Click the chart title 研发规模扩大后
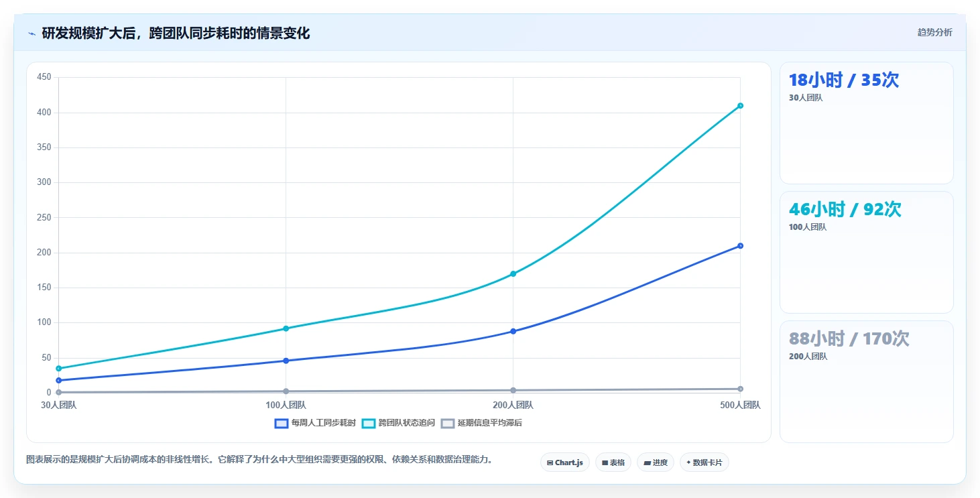 (x=176, y=34)
